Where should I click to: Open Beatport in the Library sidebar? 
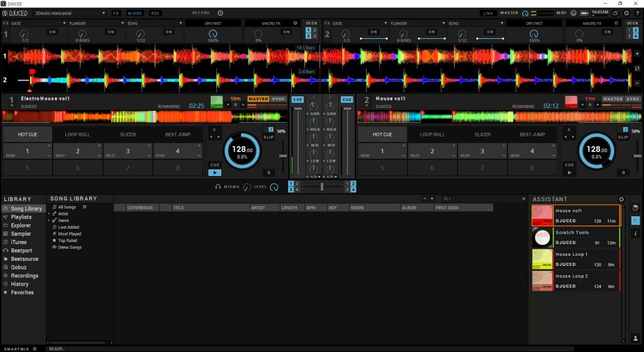tap(21, 250)
